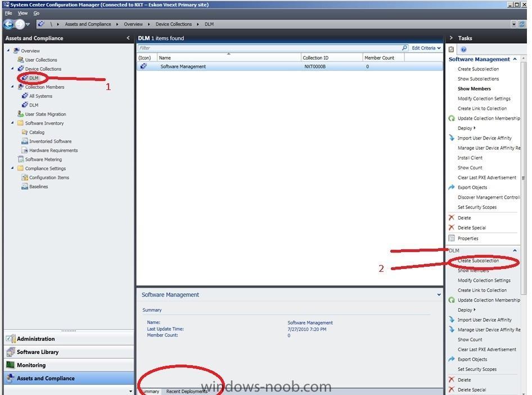Go back with the blue Back arrow

coord(8,24)
